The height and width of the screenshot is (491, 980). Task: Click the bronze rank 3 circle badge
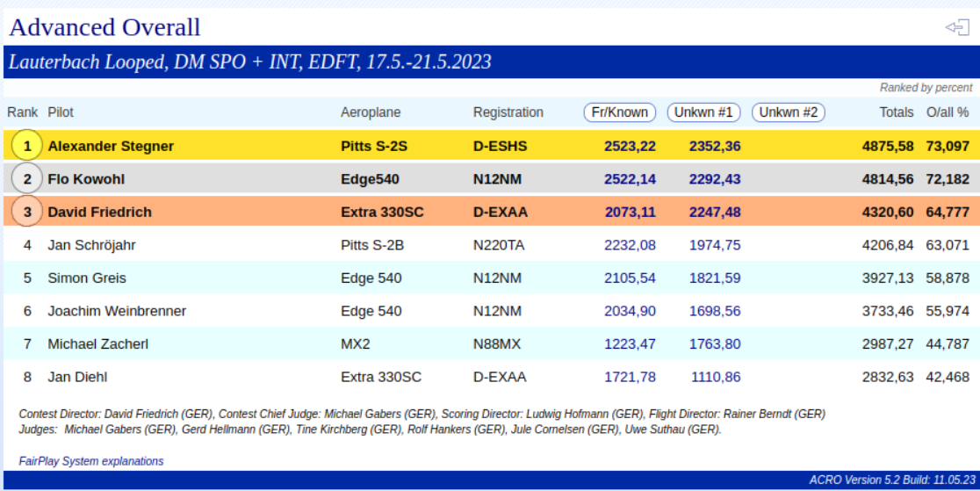pyautogui.click(x=27, y=212)
